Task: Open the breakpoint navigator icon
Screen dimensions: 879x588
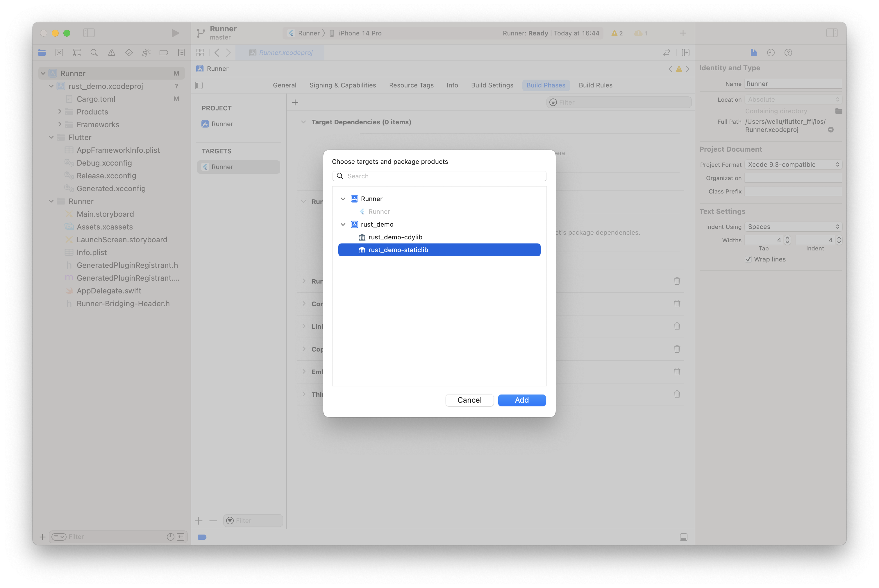Action: pos(164,53)
